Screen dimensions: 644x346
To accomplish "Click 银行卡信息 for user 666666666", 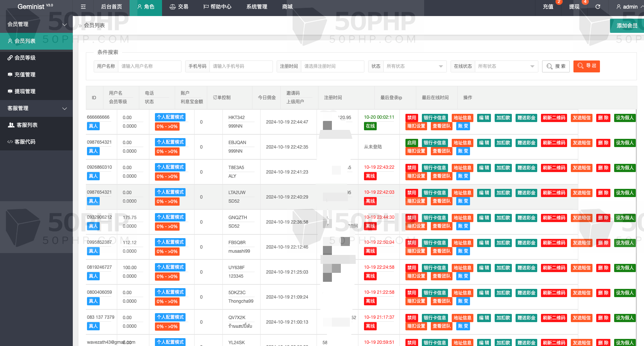I will coord(435,118).
